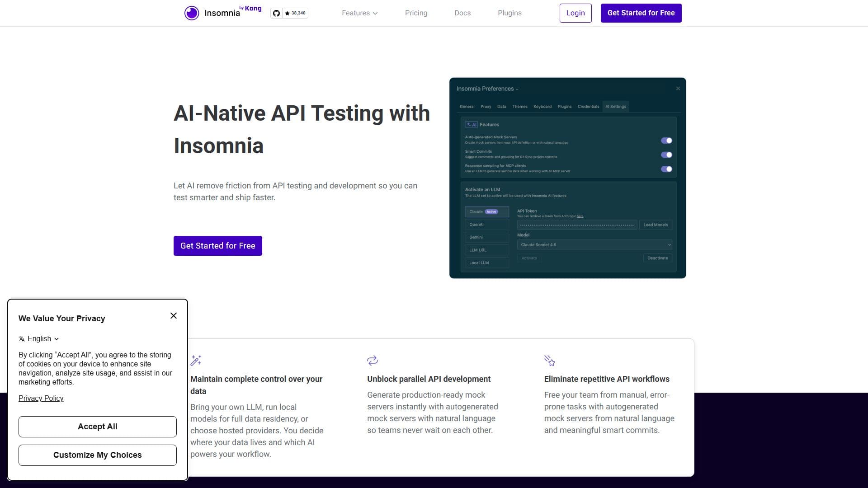868x488 pixels.
Task: Click the "here" link under API Token
Action: coord(580,216)
